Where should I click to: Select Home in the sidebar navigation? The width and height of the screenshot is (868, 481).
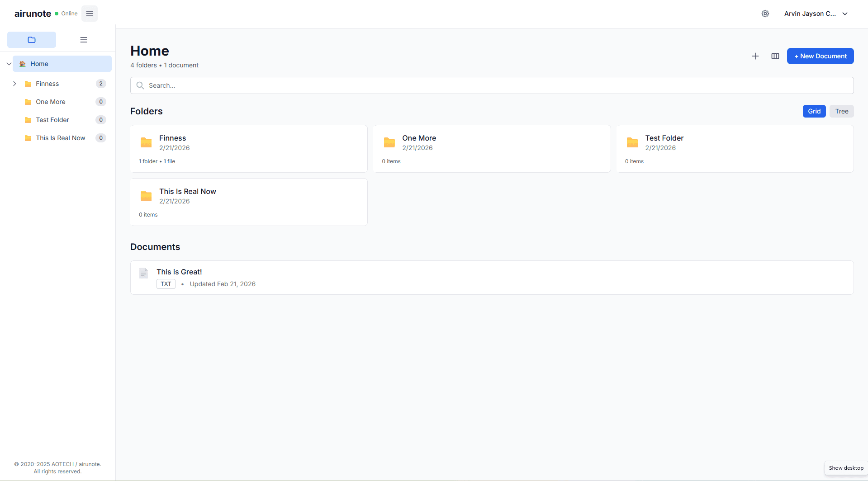click(39, 64)
